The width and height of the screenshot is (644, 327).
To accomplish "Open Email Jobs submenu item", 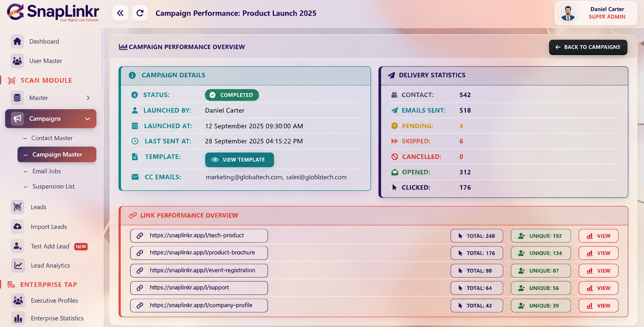I will tap(47, 171).
